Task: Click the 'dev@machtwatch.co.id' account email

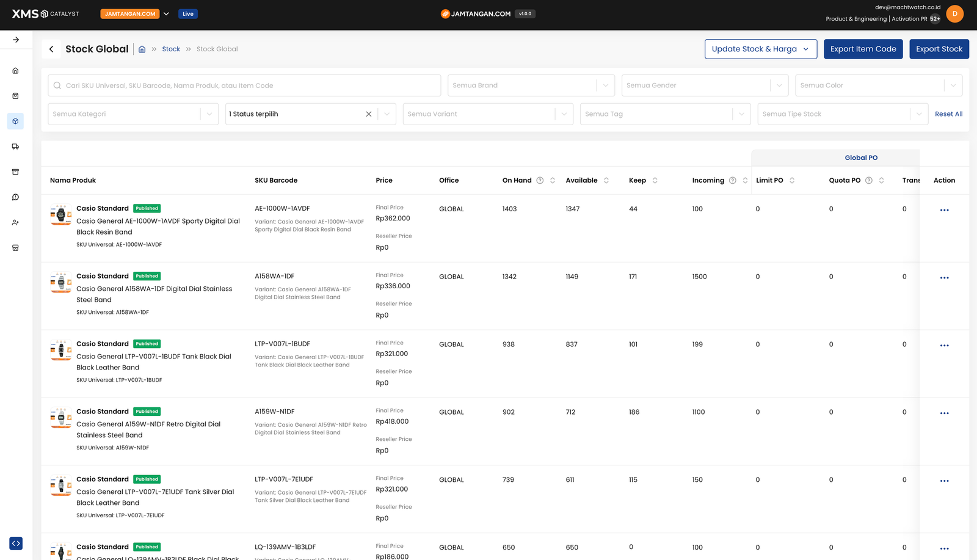Action: point(907,7)
